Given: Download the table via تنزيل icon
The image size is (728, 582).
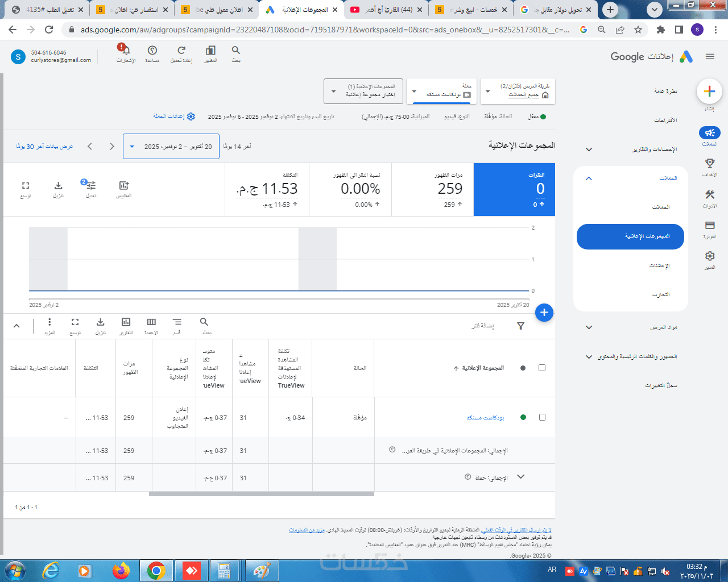Looking at the screenshot, I should point(101,322).
